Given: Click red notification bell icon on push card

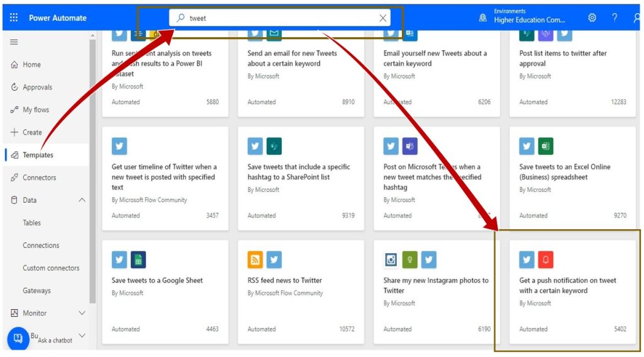Looking at the screenshot, I should point(545,259).
